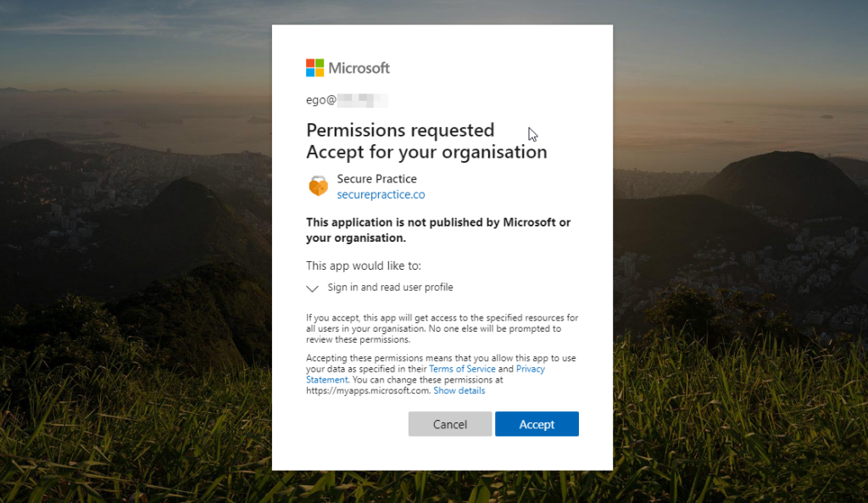Accept the requested permissions
This screenshot has width=868, height=503.
pyautogui.click(x=537, y=423)
